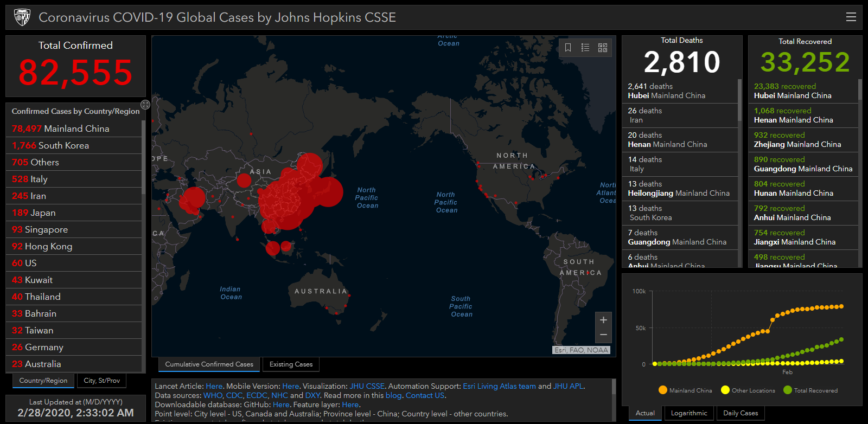
Task: Select the "26 Germany" row
Action: (74, 348)
